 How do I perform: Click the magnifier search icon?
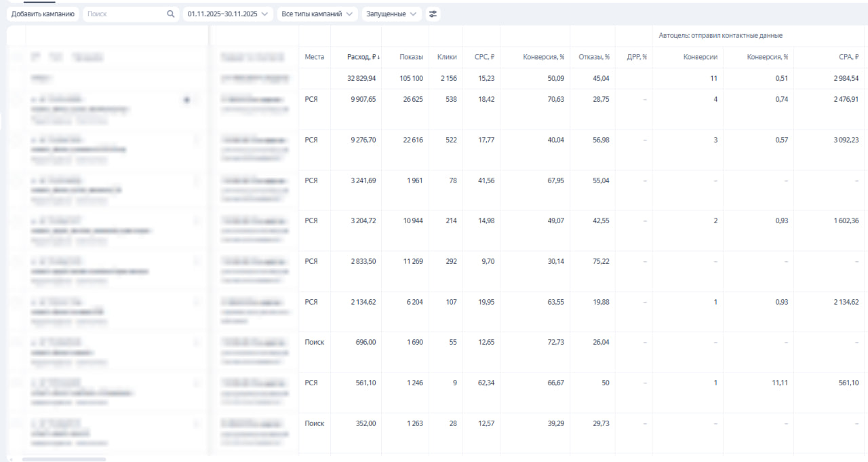click(170, 14)
